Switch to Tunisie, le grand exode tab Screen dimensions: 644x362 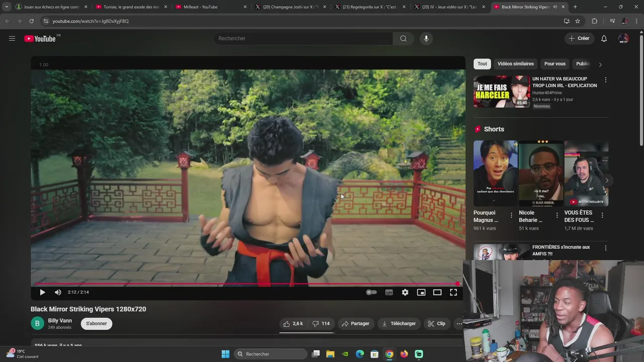[131, 7]
